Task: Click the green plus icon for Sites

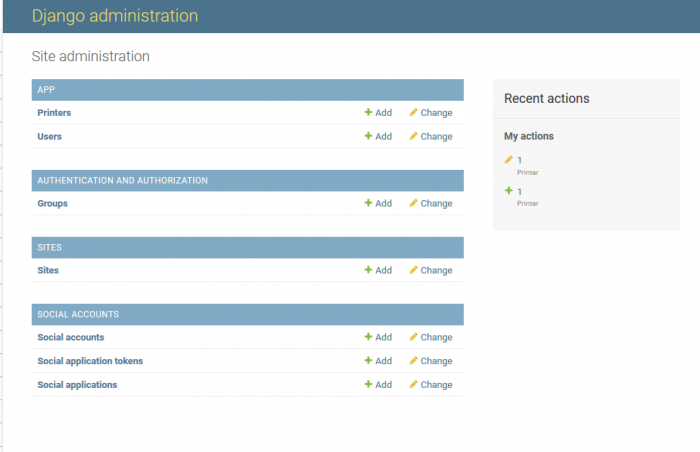Action: 368,270
